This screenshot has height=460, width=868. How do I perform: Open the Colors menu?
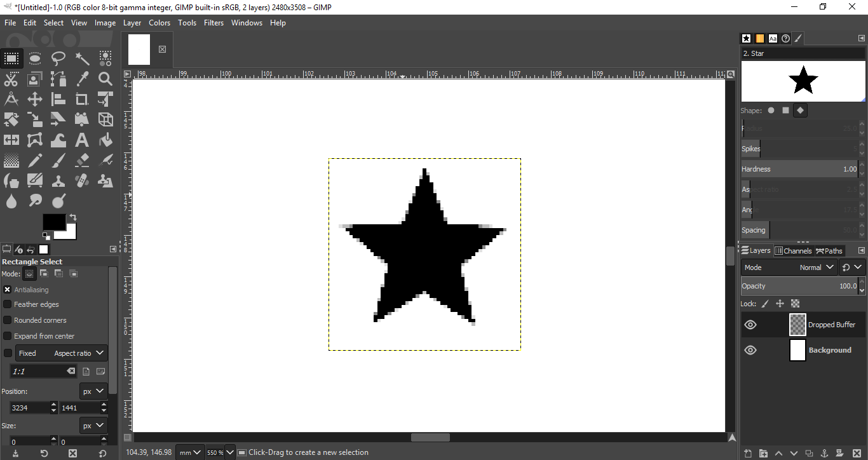click(159, 23)
